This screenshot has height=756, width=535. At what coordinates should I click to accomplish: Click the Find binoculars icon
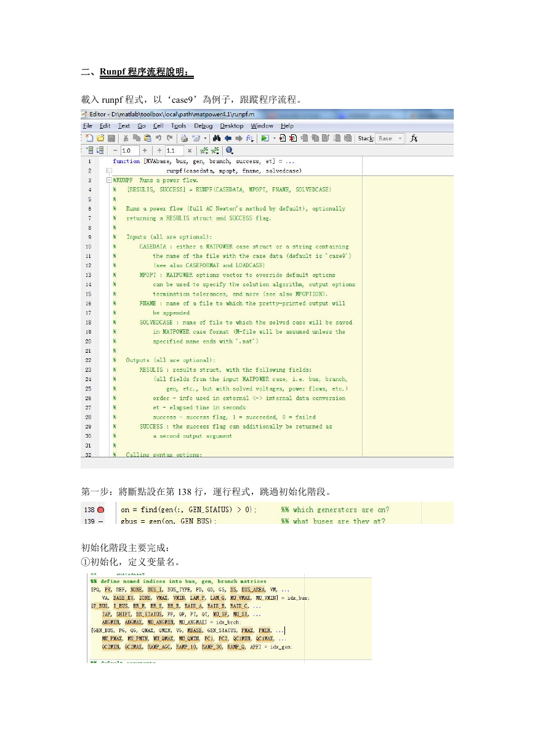[x=217, y=139]
